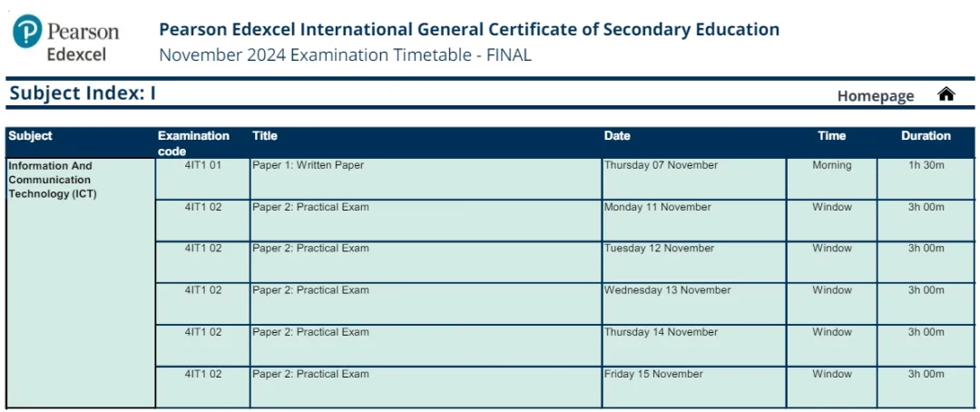980x412 pixels.
Task: Click the Duration column header
Action: 926,135
